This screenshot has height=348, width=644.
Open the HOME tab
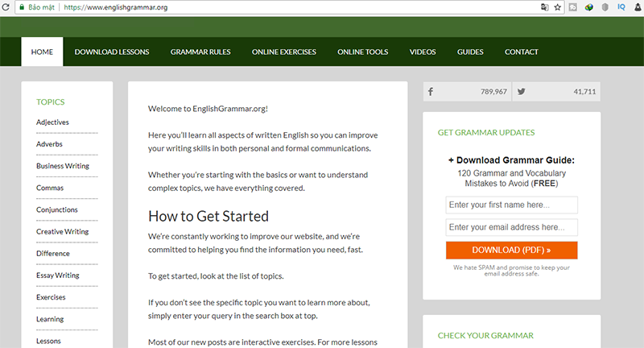pos(42,52)
